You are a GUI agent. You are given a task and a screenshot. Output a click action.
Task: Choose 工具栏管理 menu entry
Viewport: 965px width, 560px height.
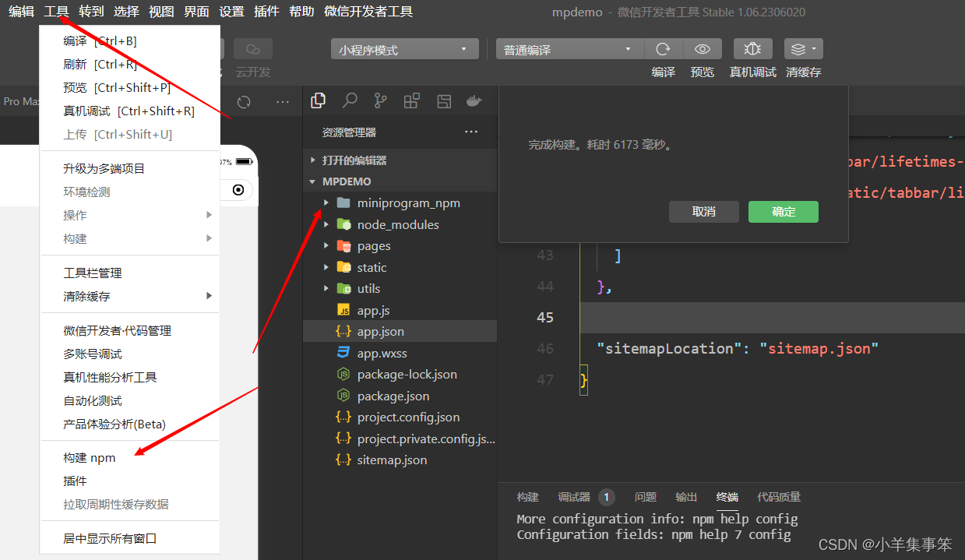(130, 273)
